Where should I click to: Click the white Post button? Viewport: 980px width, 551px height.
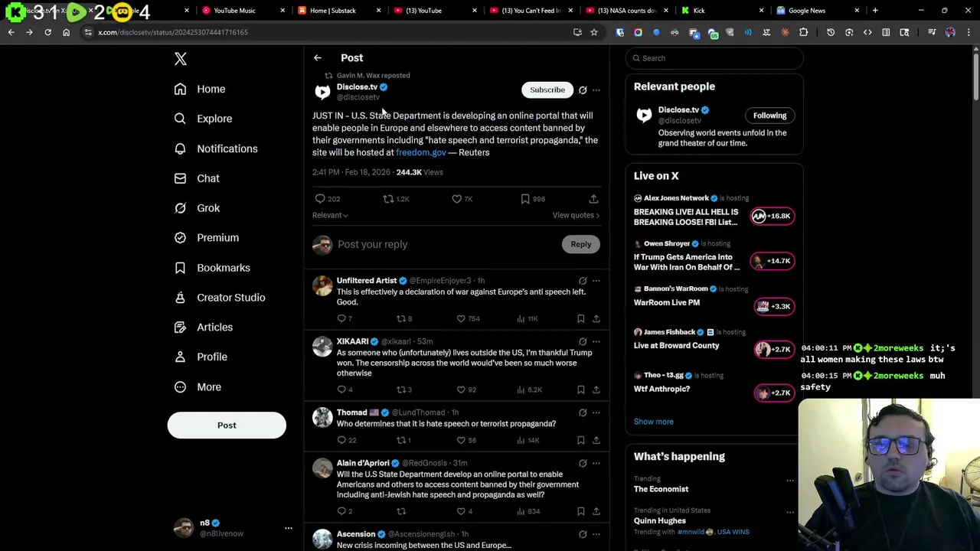(x=227, y=425)
